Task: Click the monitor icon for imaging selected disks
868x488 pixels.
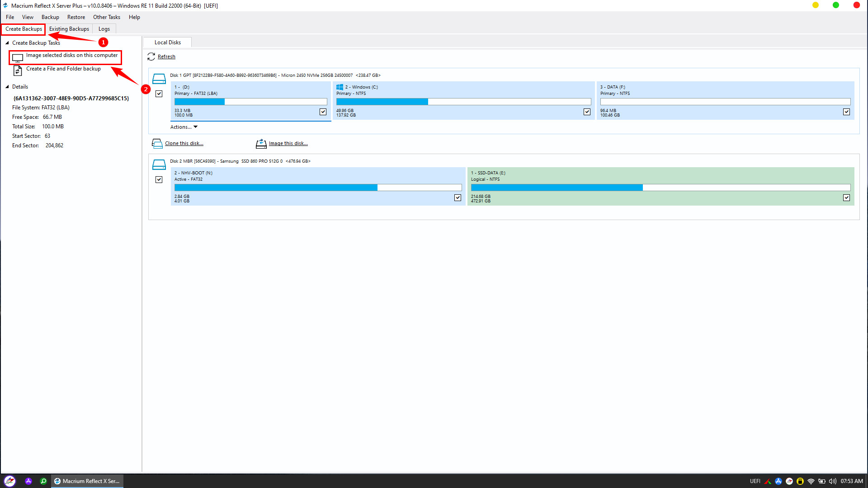Action: click(18, 58)
